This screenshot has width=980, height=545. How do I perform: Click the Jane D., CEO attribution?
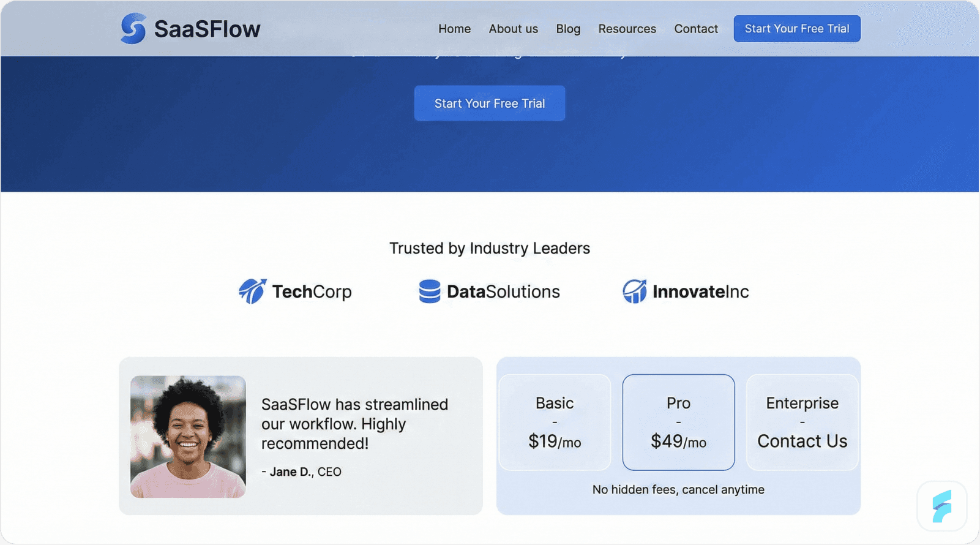pos(301,472)
